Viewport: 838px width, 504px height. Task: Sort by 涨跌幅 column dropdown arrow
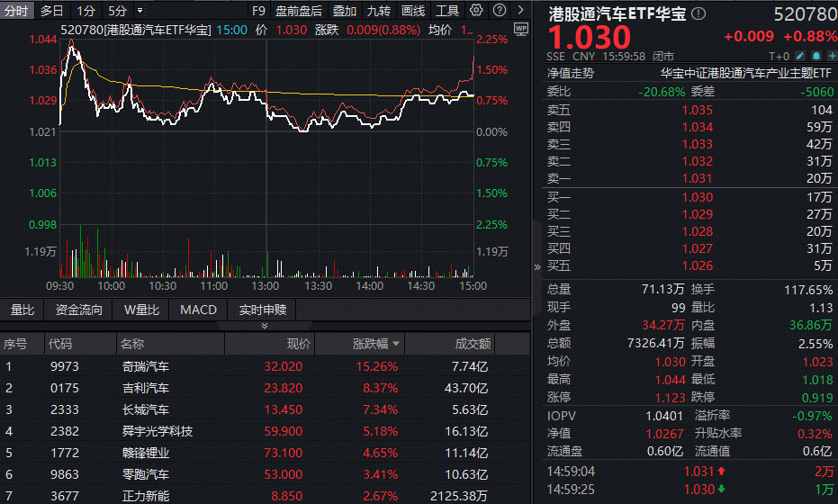(x=396, y=344)
